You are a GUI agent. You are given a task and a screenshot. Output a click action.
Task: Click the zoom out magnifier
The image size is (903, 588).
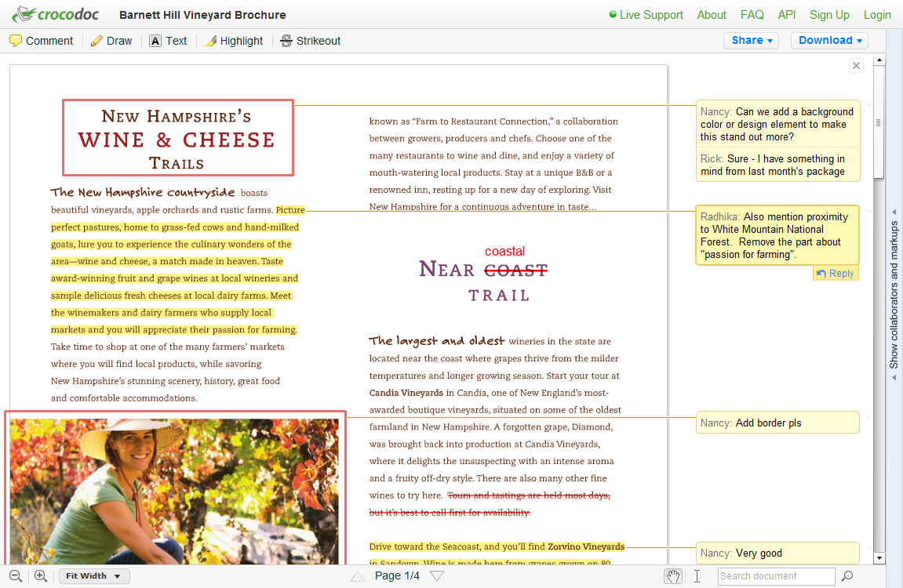[15, 576]
